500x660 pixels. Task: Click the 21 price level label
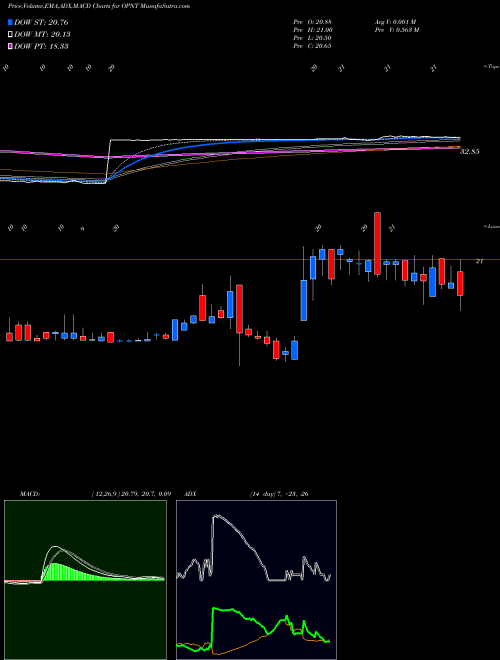coord(479,261)
